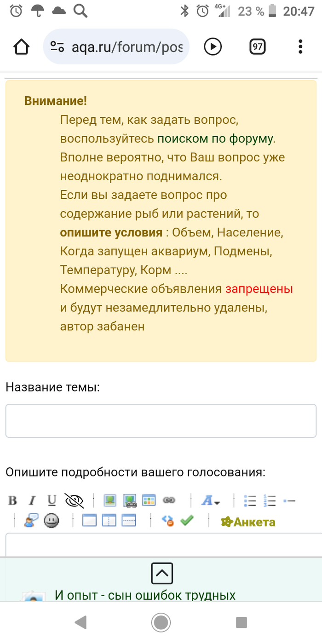This screenshot has width=322, height=644.
Task: Click the green checkmark editor icon
Action: 187,521
